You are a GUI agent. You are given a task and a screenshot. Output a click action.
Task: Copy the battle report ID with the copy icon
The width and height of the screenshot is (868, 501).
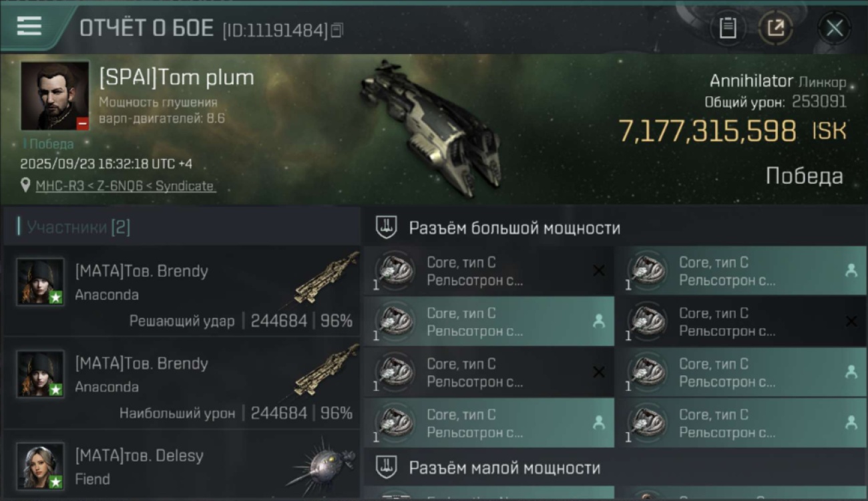pyautogui.click(x=337, y=30)
